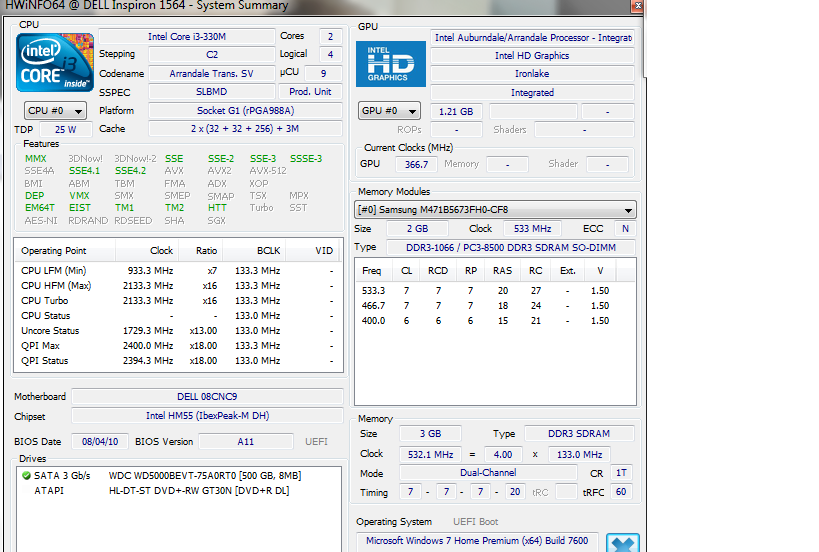Screen dimensions: 819x552
Task: Click the Intel HD Graphics logo
Action: [x=391, y=64]
